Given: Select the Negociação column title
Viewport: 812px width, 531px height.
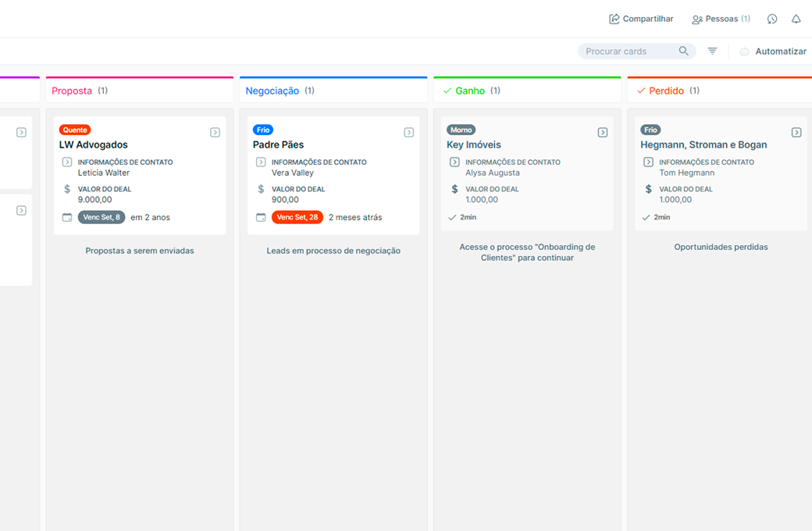Looking at the screenshot, I should coord(272,90).
